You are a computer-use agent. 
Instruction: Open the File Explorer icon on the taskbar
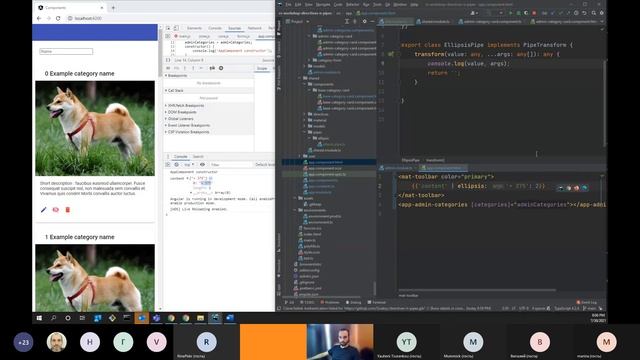tap(200, 318)
